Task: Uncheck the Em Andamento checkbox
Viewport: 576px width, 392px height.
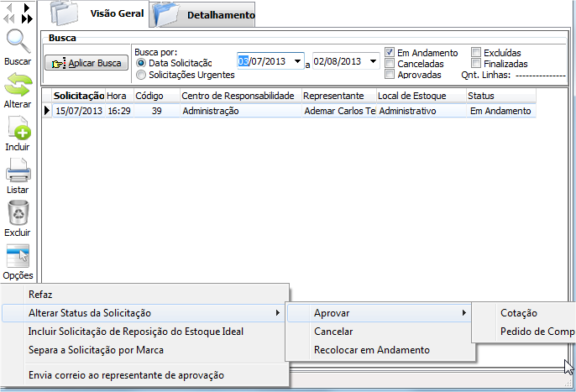Action: pos(390,52)
